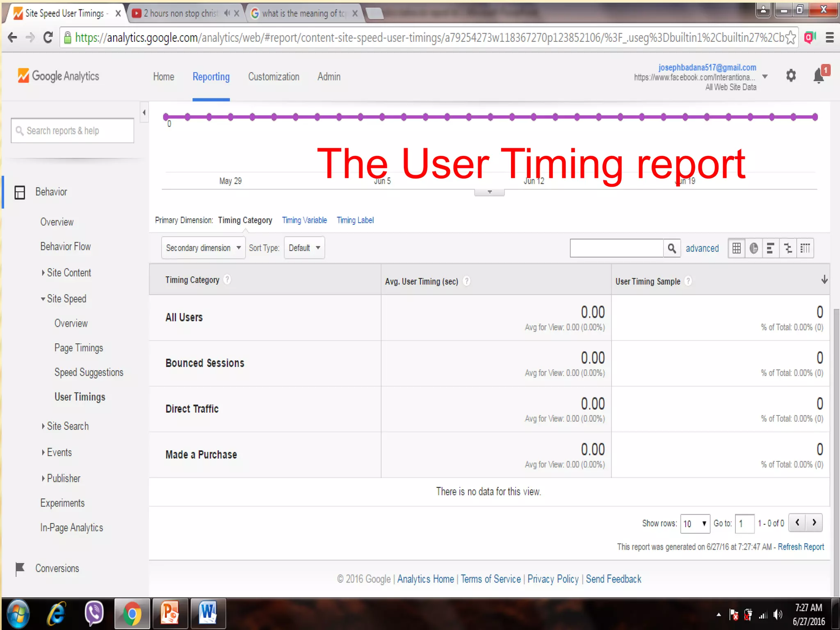
Task: Open Behavior Flow in sidebar
Action: click(65, 247)
